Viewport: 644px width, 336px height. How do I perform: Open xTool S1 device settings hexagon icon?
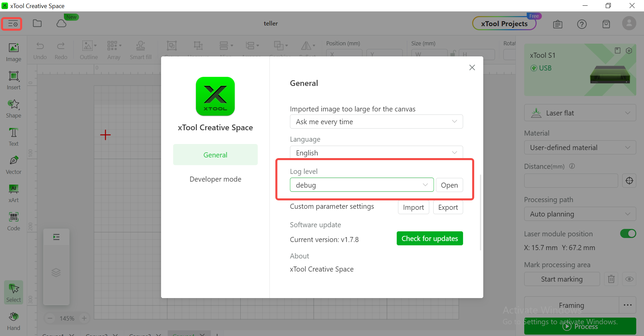(x=629, y=50)
